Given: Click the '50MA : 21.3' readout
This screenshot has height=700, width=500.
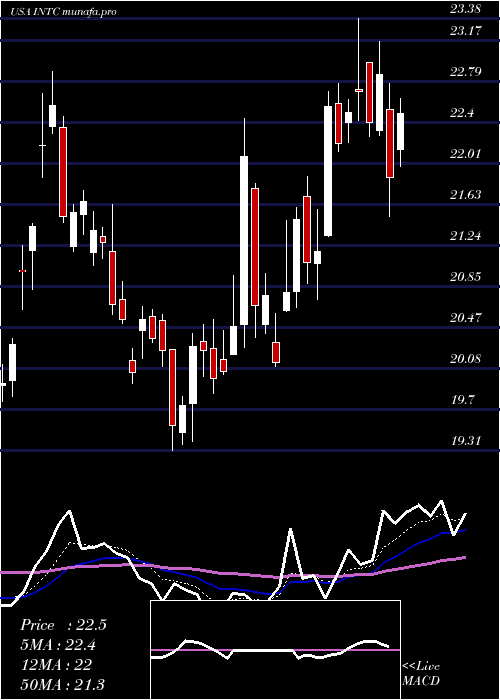Looking at the screenshot, I should [x=62, y=684].
